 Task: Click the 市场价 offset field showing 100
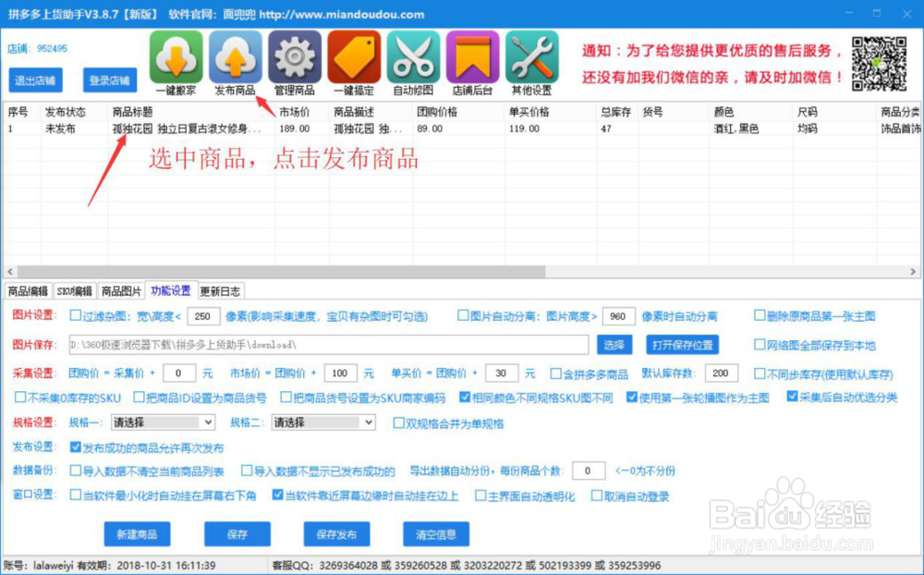(x=340, y=373)
